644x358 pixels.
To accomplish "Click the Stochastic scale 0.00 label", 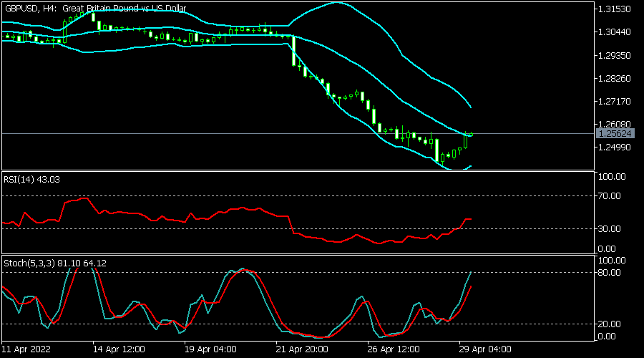I will (607, 337).
